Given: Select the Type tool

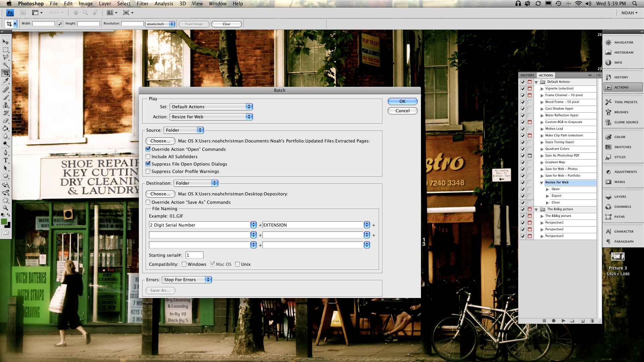Looking at the screenshot, I should [6, 160].
